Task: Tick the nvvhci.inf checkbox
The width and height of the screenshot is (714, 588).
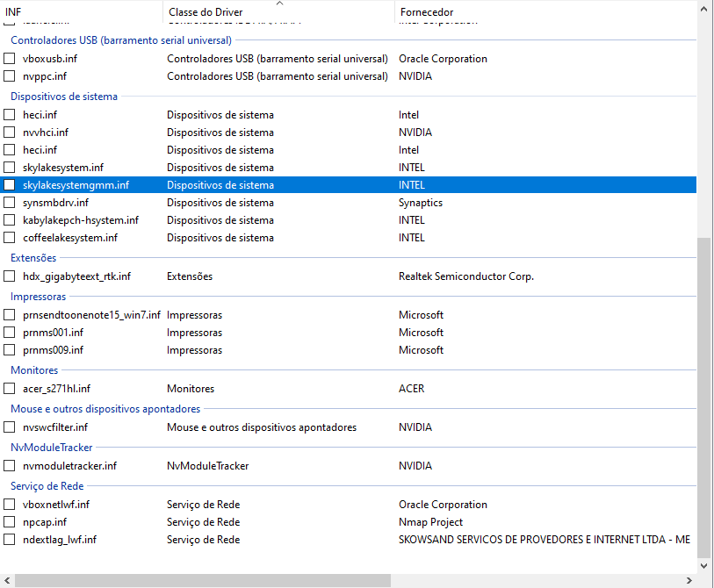Action: click(9, 133)
